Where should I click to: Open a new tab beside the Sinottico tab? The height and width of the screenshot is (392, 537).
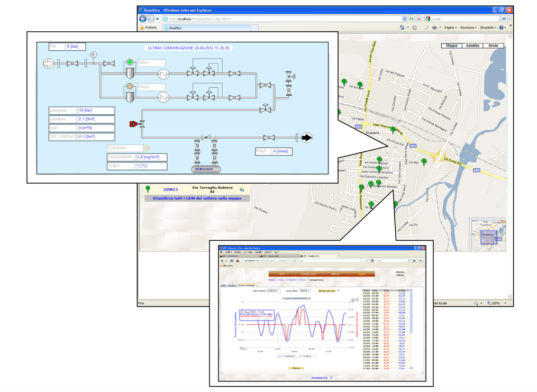[254, 28]
